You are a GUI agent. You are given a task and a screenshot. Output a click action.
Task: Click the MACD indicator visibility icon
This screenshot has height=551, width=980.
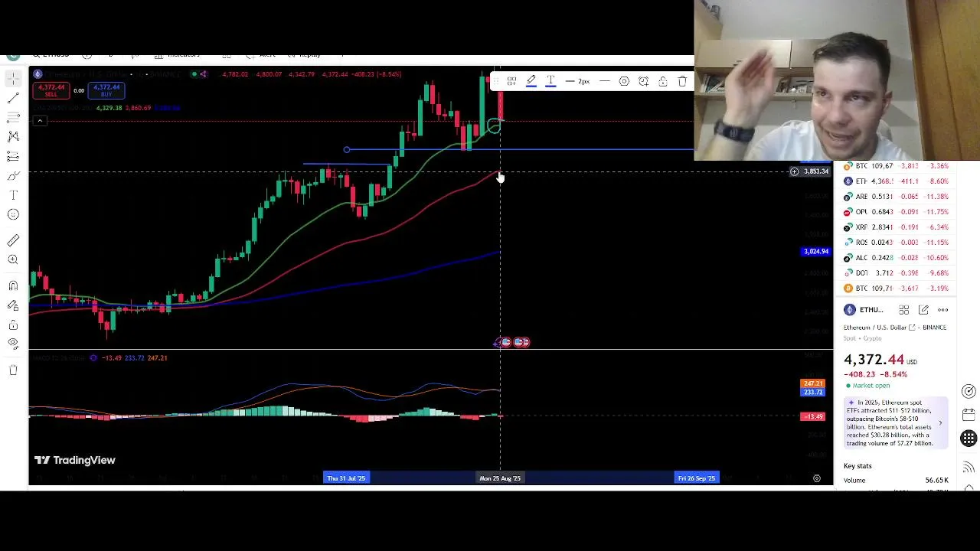coord(93,357)
